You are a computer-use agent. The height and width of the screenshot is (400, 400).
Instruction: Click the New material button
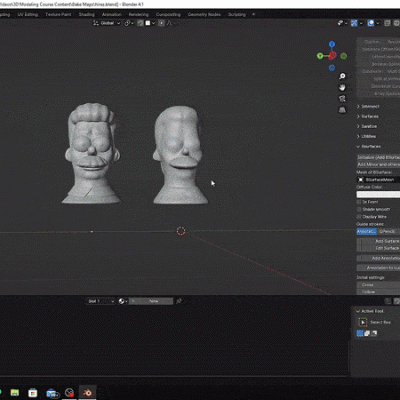[x=151, y=301]
